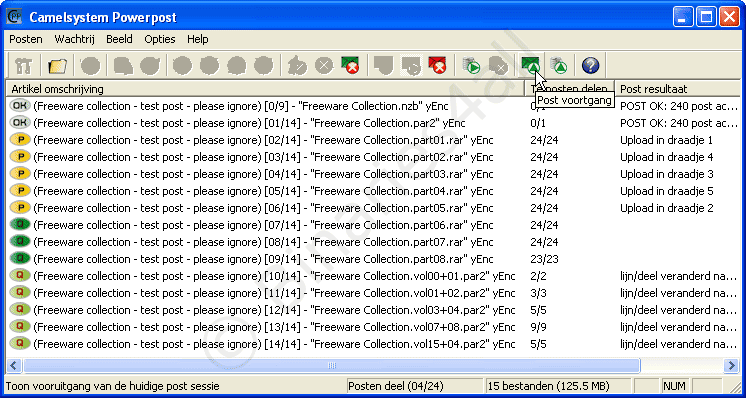746x398 pixels.
Task: Close the Camelsystem Powerpost window
Action: tap(729, 18)
